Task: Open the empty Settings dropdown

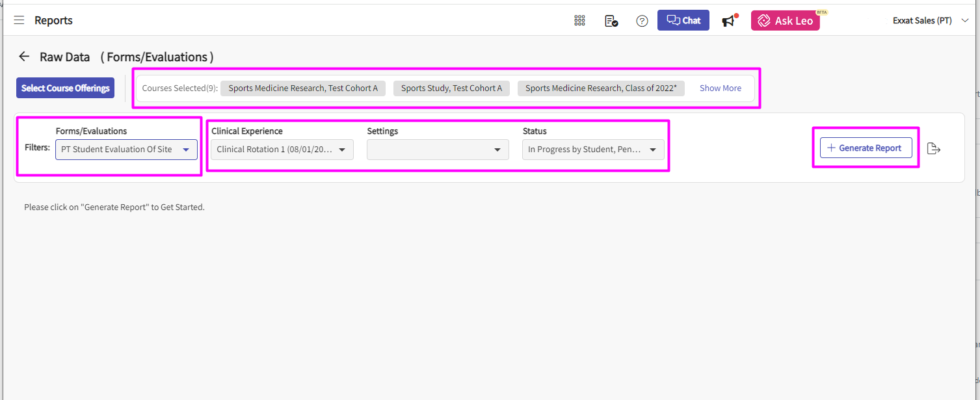Action: [x=438, y=150]
